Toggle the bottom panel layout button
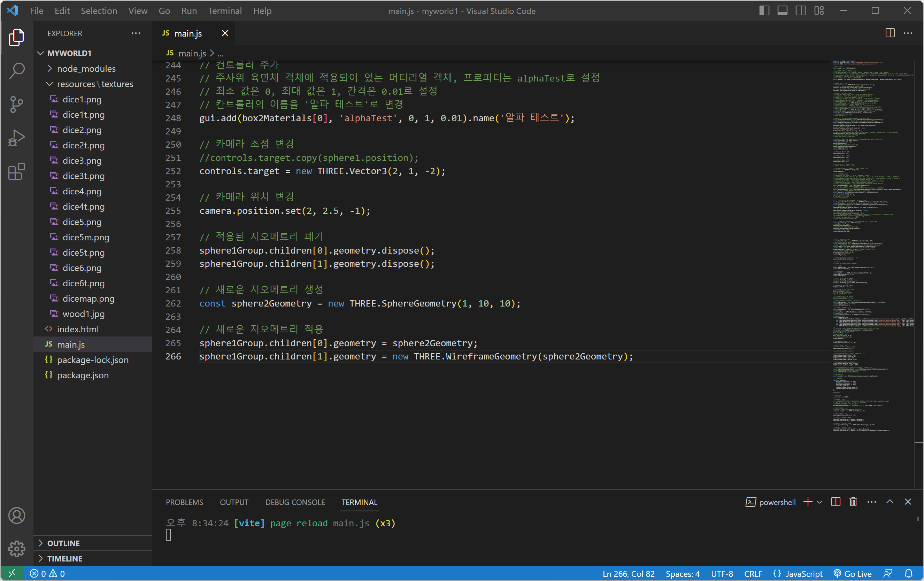The image size is (924, 581). point(783,11)
